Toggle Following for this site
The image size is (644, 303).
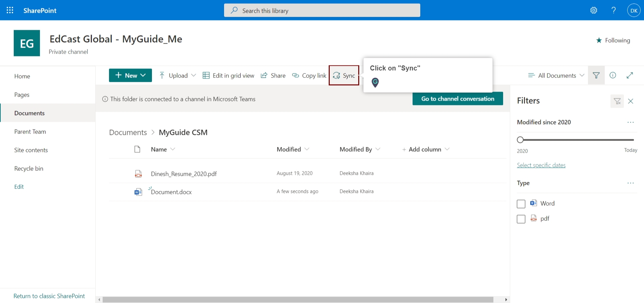point(613,40)
